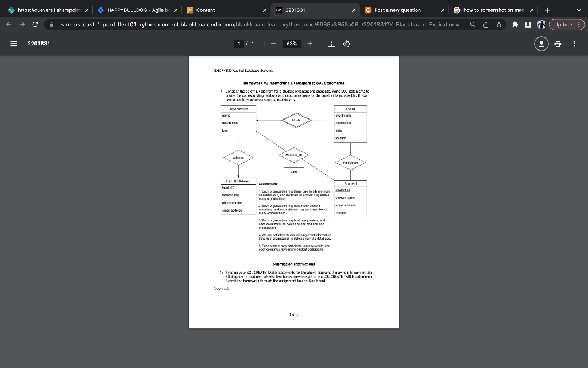This screenshot has height=368, width=588.
Task: Rotate the PDF page
Action: tap(346, 43)
